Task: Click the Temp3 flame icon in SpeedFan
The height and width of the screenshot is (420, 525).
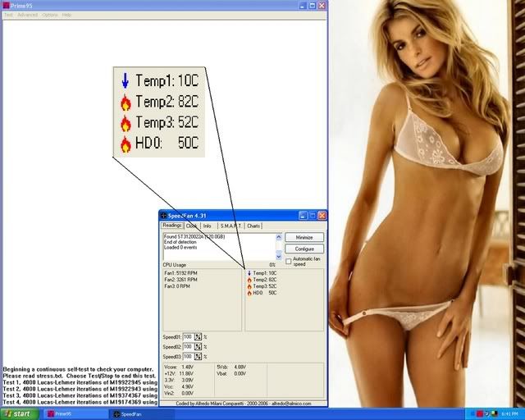Action: coord(249,285)
